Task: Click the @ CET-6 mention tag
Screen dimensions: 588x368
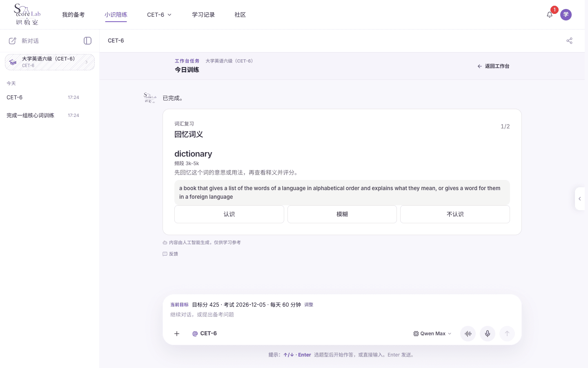Action: tap(205, 334)
